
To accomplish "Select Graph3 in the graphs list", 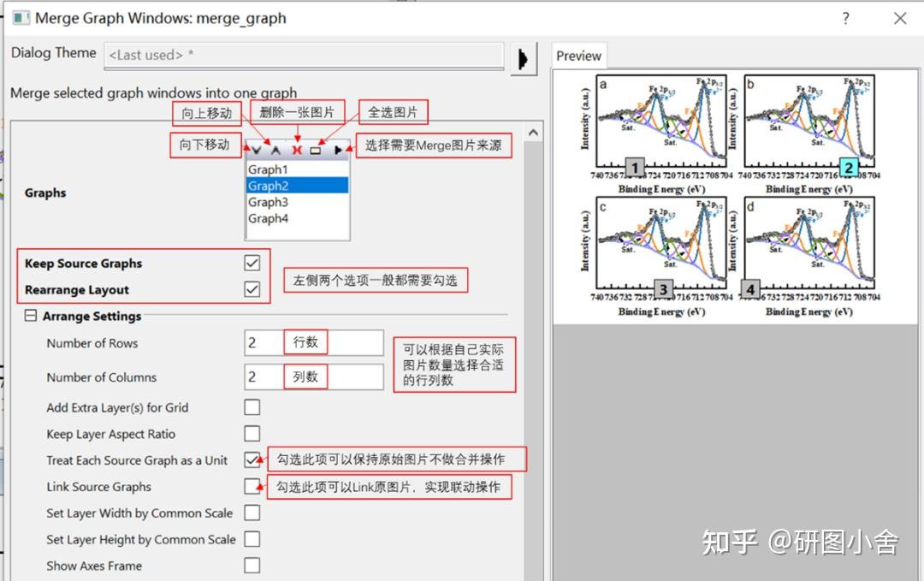I will tap(268, 203).
